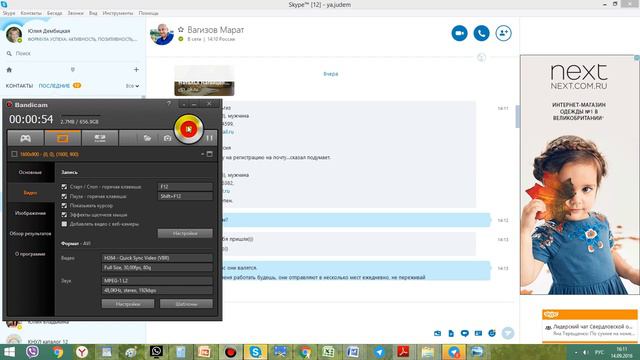
Task: Open Windows Start button
Action: [9, 352]
